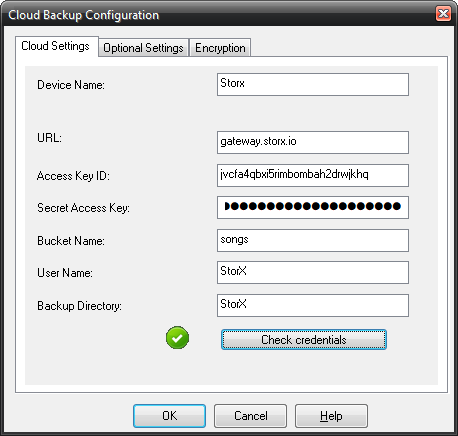Open the Encryption tab
This screenshot has height=436, width=458.
(x=220, y=48)
